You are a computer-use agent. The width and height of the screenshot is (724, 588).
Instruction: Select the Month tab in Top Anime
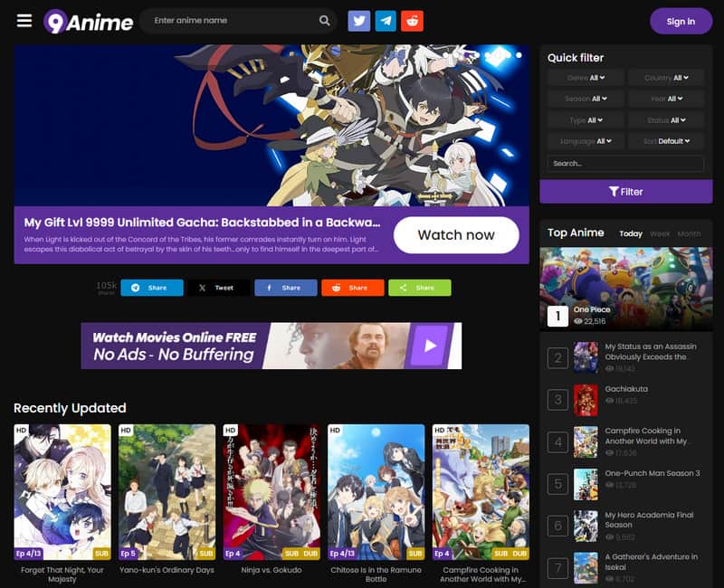pos(691,233)
